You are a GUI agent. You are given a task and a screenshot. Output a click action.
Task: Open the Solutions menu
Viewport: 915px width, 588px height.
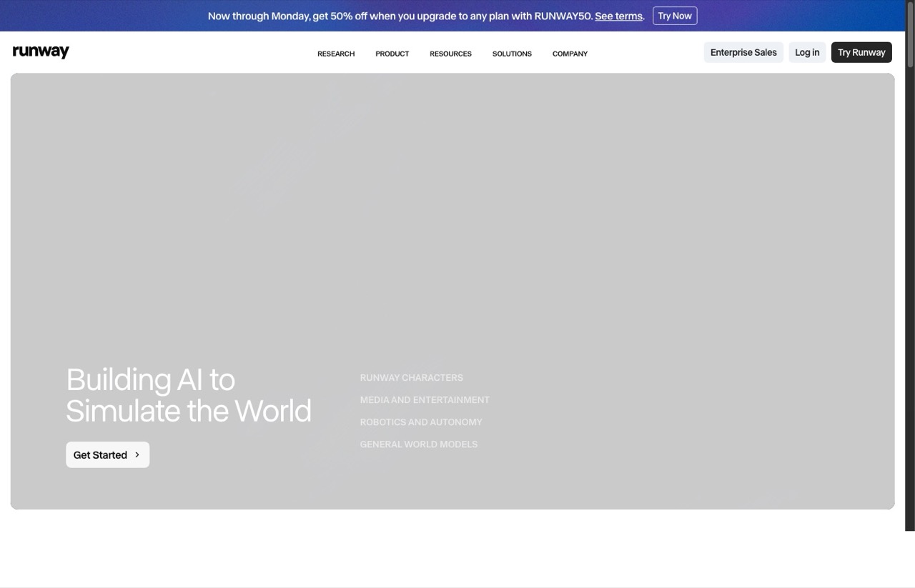(x=512, y=54)
